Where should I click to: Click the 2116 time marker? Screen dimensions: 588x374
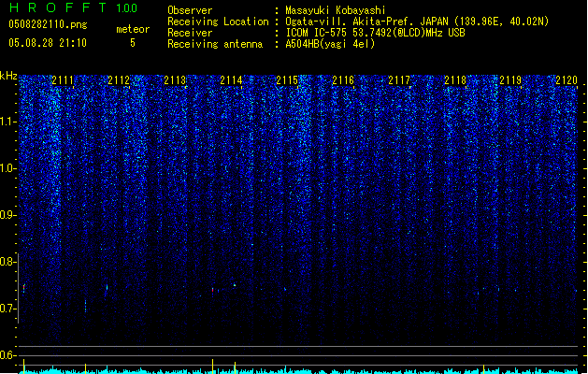click(x=343, y=80)
